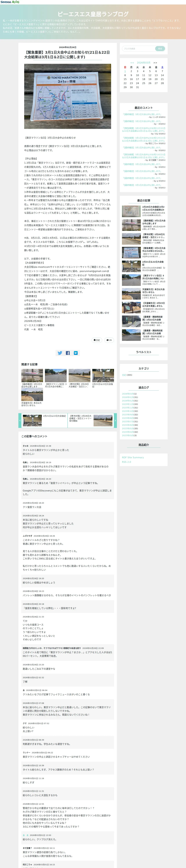The image size is (186, 868).
Task: Open the 2026年01月 archive log
Action: click(128, 401)
